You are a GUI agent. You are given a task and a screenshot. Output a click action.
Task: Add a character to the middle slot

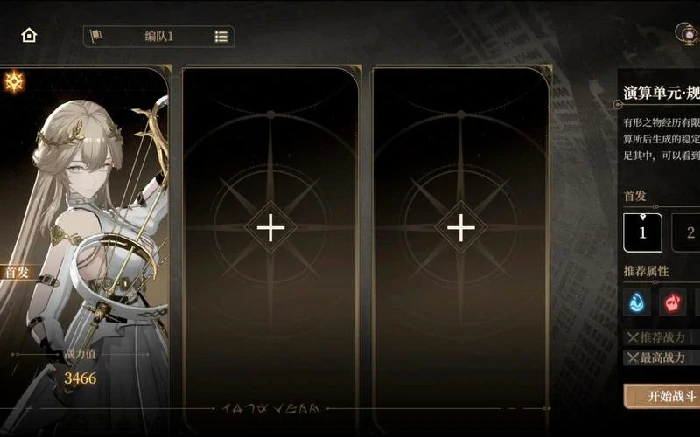[271, 228]
